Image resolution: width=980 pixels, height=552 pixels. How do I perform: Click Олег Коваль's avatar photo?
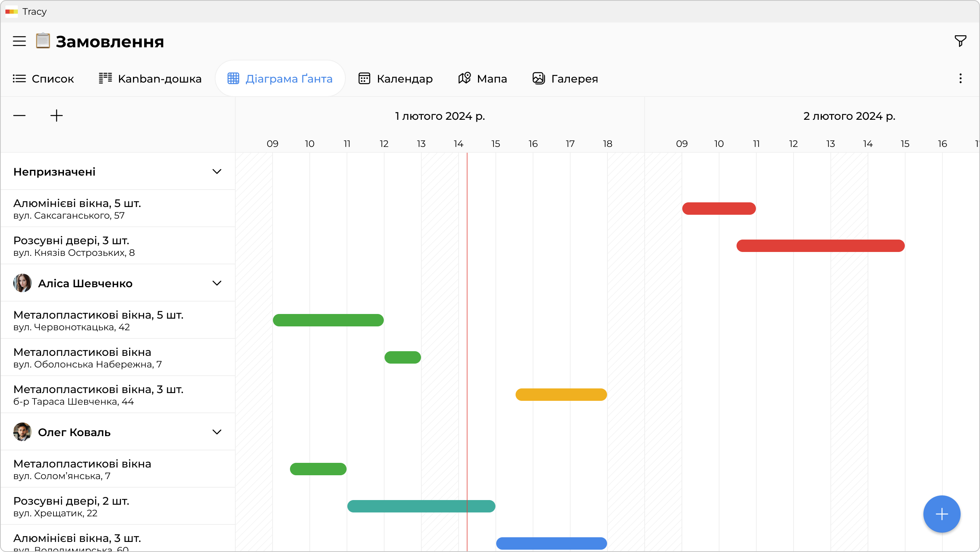pos(22,432)
